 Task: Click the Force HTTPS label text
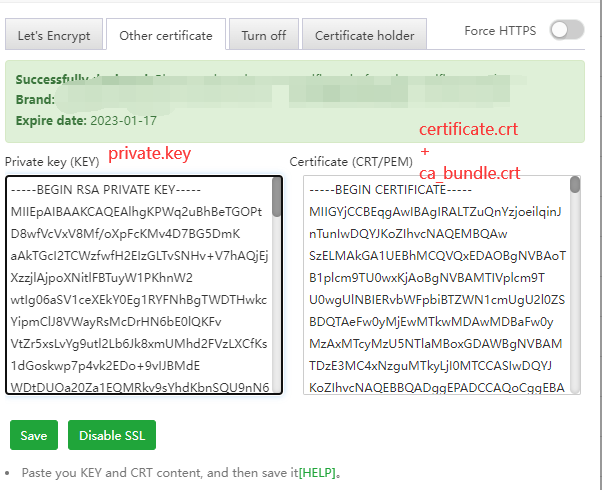[x=500, y=30]
